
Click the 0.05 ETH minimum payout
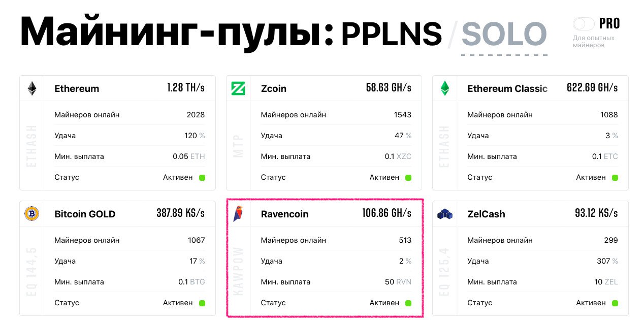click(189, 156)
